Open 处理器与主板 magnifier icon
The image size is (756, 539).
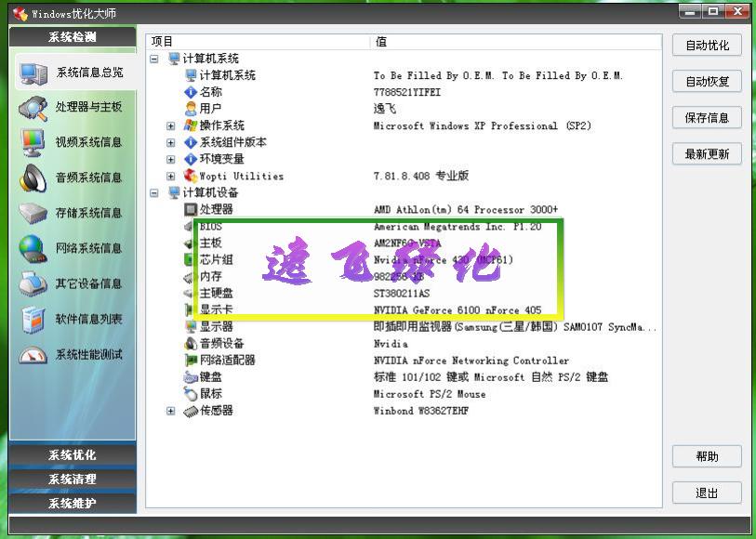click(x=33, y=109)
